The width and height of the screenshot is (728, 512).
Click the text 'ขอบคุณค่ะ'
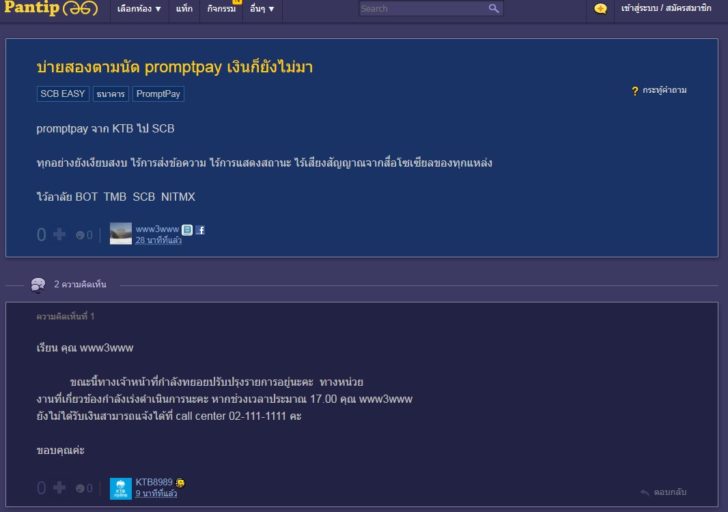tap(60, 450)
